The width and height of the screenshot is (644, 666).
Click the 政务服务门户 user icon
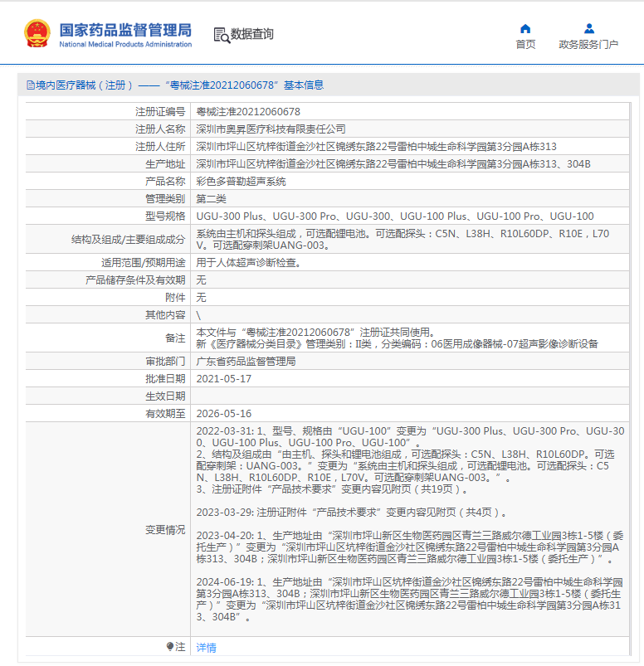coord(589,28)
